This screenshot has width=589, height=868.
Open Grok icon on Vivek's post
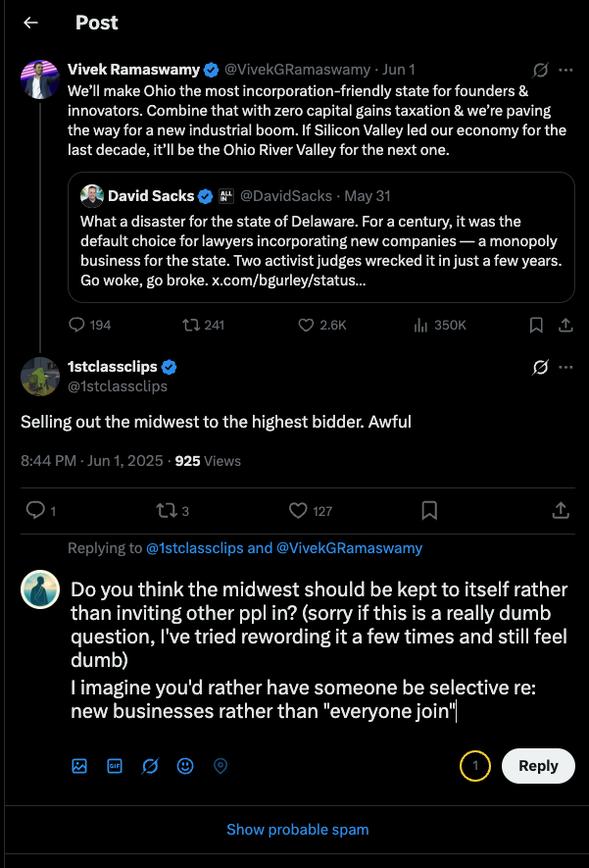coord(540,70)
